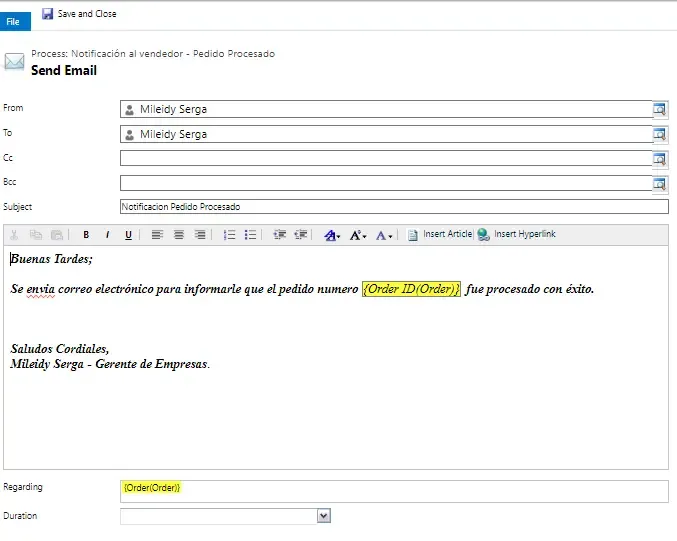677x541 pixels.
Task: Click Insert Article in toolbar
Action: [439, 235]
